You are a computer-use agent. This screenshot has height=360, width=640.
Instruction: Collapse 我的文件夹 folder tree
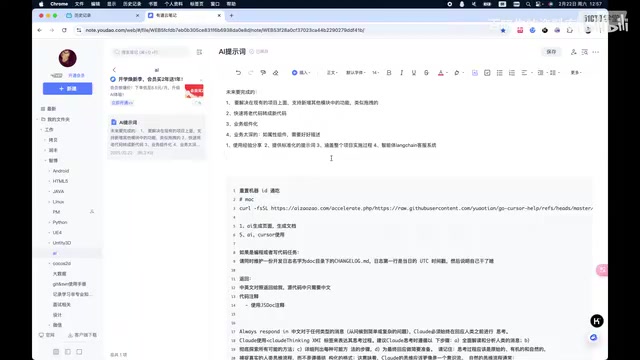tap(37, 119)
